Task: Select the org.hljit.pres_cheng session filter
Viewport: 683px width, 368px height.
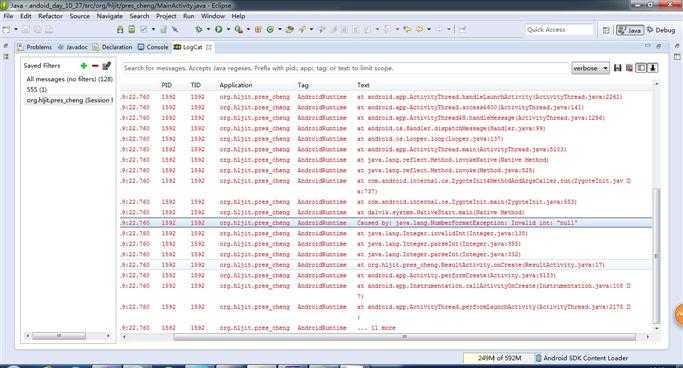Action: (x=70, y=100)
